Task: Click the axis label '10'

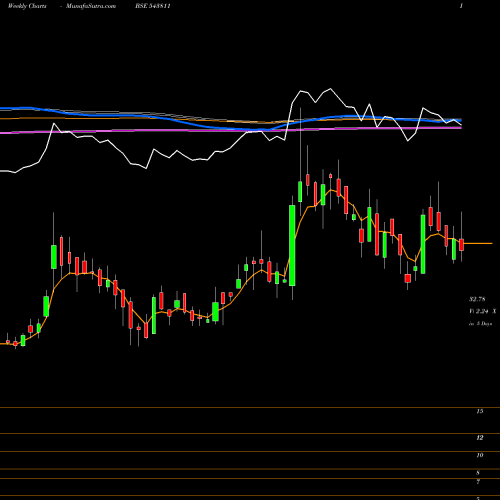Action: tap(480, 455)
